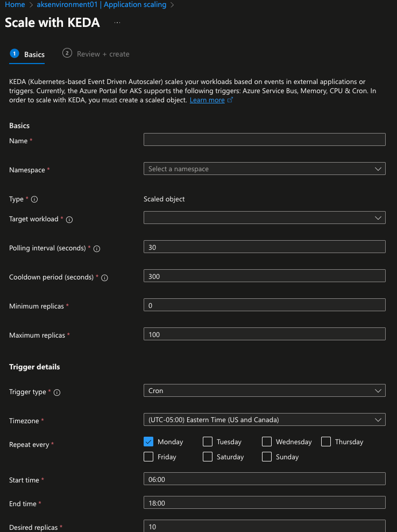Click info icon beside Polling interval
The height and width of the screenshot is (532, 397).
[97, 249]
